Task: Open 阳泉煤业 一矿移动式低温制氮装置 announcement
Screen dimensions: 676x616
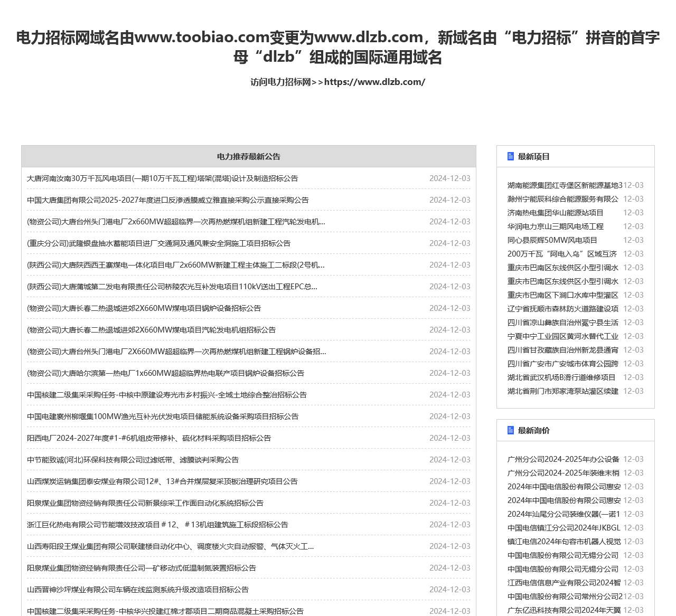Action: point(142,568)
